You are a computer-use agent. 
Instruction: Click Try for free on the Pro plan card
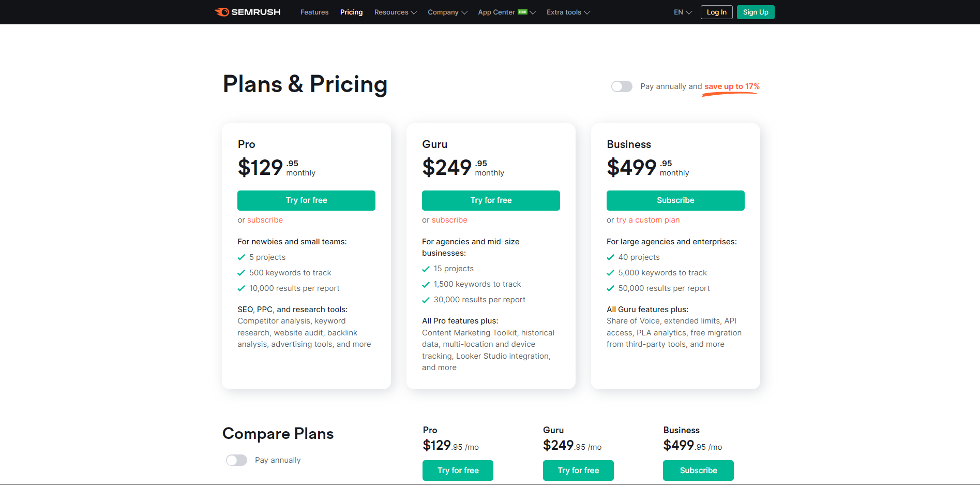(306, 200)
